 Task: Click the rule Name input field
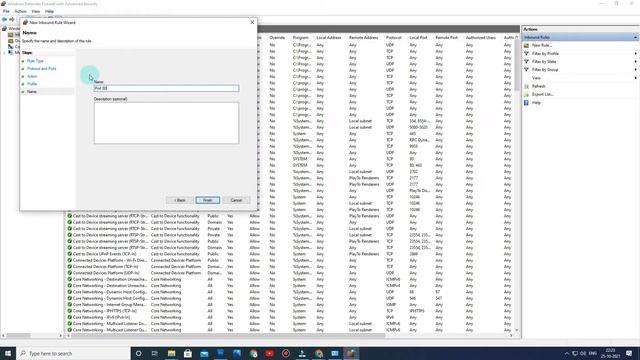(167, 88)
